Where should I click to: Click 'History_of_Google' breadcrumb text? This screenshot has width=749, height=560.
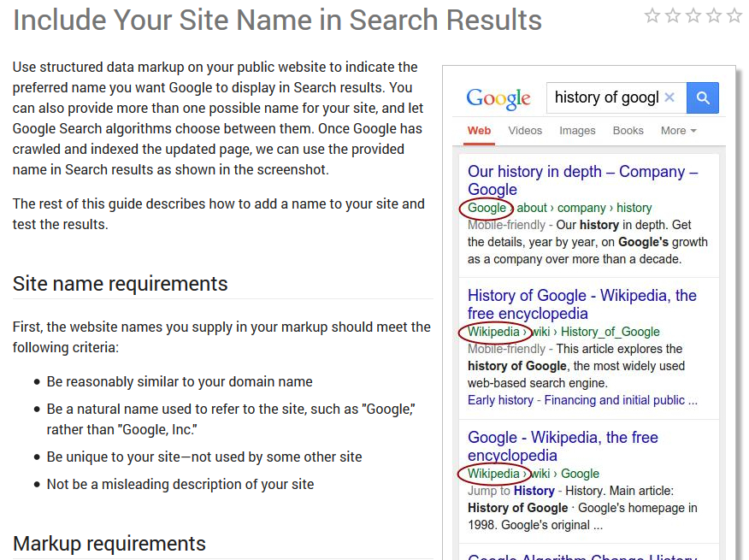click(610, 332)
